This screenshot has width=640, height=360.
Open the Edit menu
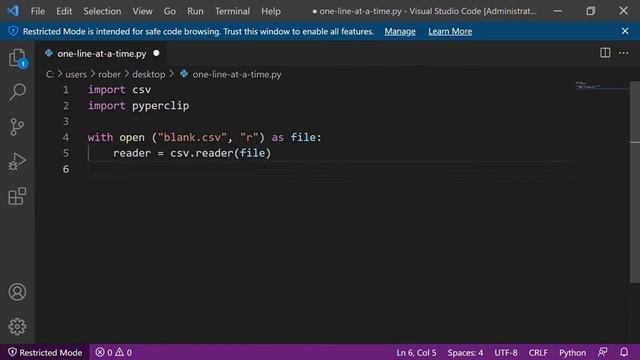pos(64,11)
